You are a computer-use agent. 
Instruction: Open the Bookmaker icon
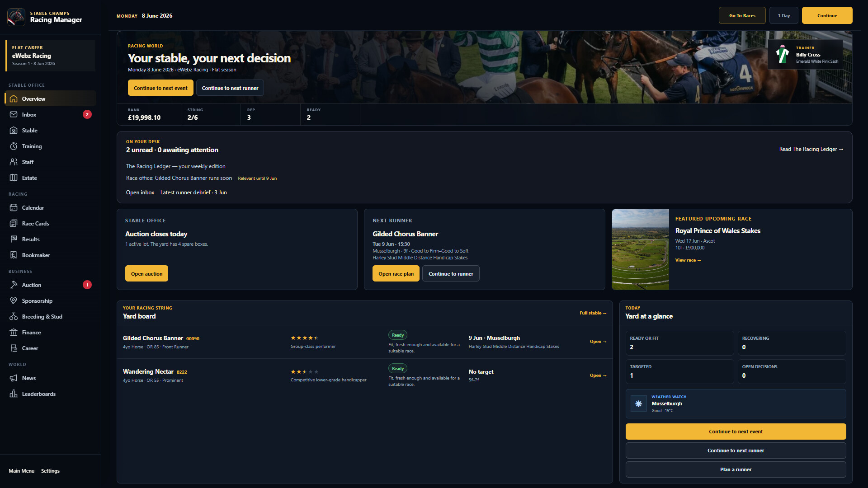coord(14,255)
